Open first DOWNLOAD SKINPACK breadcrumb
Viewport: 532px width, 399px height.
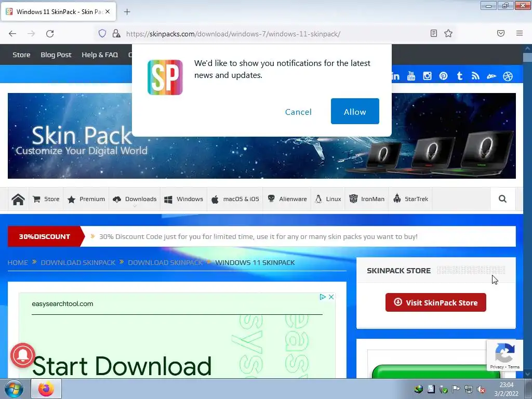[78, 262]
